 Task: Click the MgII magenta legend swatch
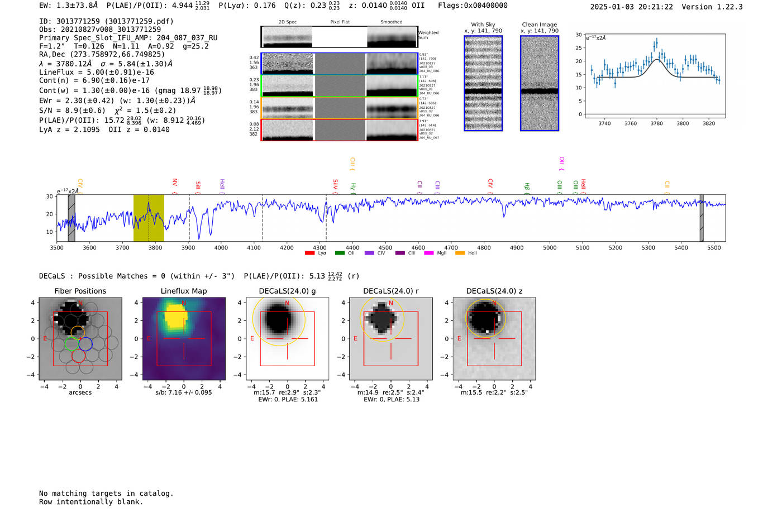[x=429, y=253]
